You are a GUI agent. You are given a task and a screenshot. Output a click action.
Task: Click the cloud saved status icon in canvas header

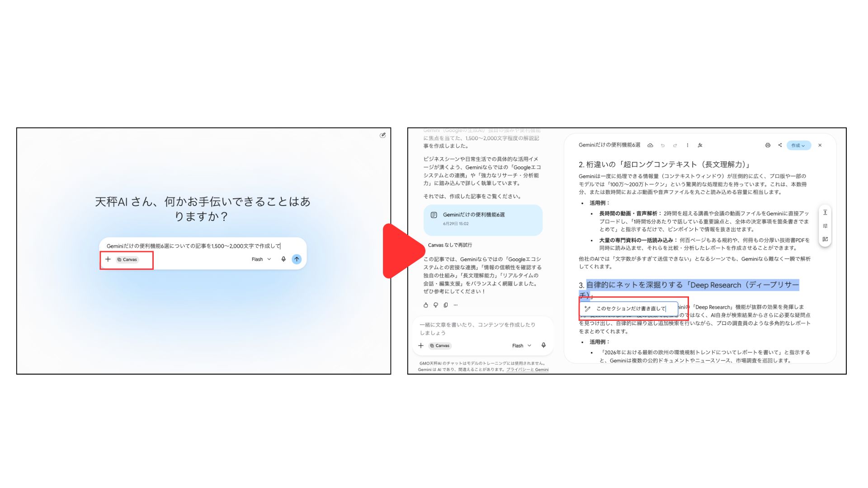coord(651,145)
